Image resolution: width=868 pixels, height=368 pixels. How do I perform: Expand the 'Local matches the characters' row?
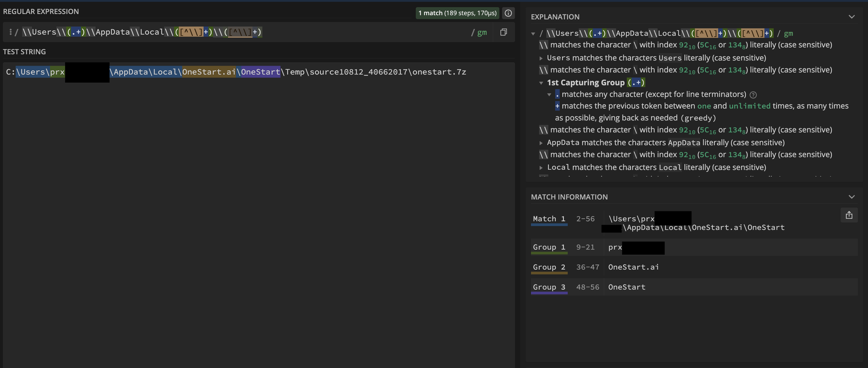(541, 168)
